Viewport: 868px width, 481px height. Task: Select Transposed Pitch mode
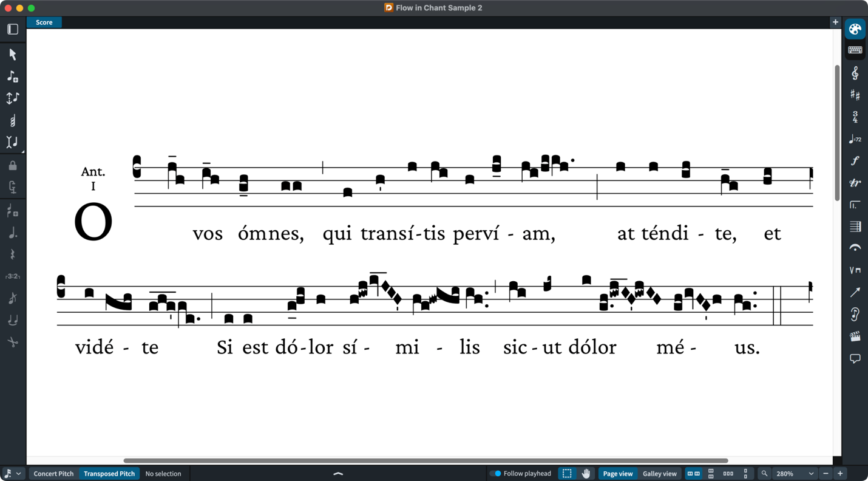109,474
